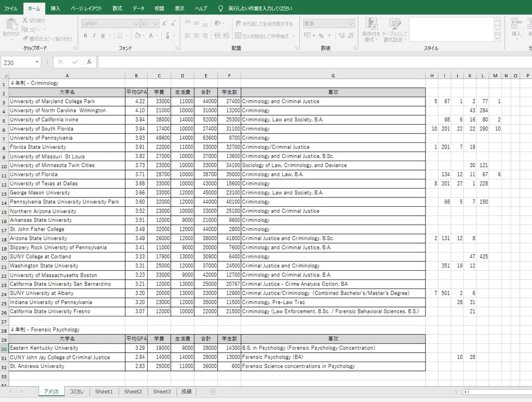The height and width of the screenshot is (402, 532).
Task: Click the accounting currency format icon
Action: click(x=307, y=36)
